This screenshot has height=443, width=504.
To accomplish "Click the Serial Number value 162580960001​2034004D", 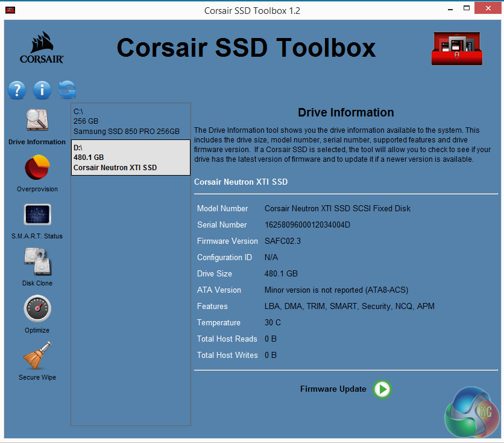I will 307,225.
